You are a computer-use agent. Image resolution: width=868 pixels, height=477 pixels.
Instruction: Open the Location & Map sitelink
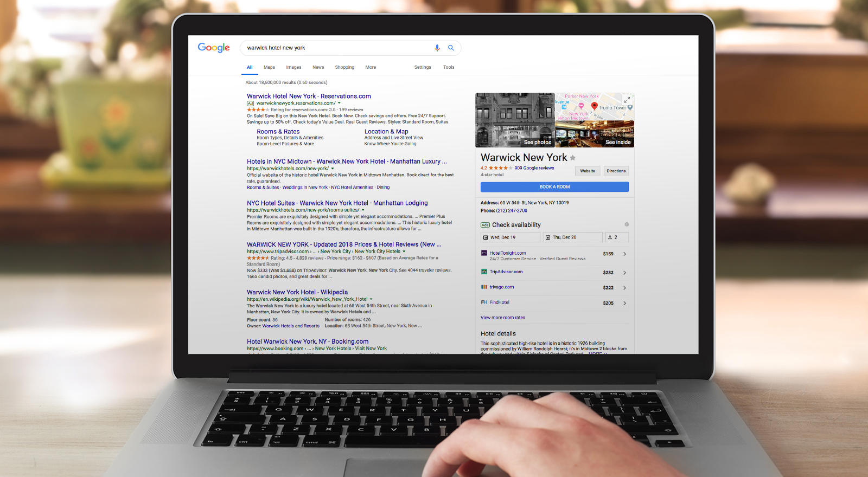pos(386,132)
